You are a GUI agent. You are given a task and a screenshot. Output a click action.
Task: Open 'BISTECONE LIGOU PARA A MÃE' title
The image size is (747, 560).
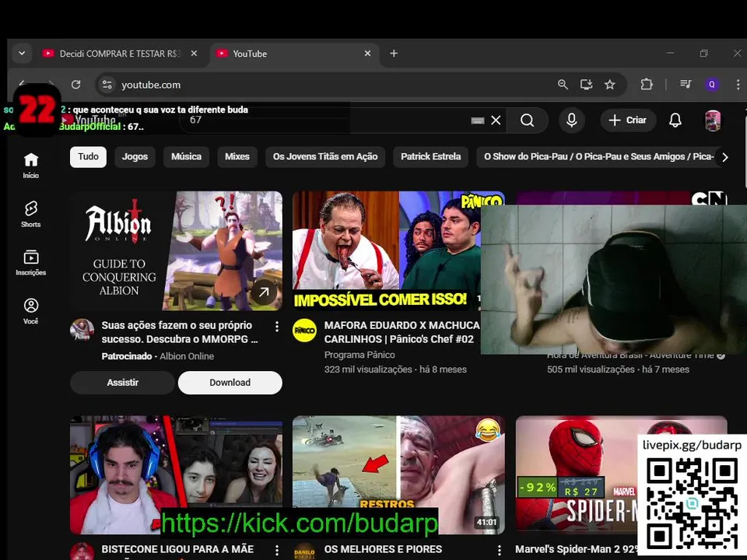pyautogui.click(x=177, y=549)
